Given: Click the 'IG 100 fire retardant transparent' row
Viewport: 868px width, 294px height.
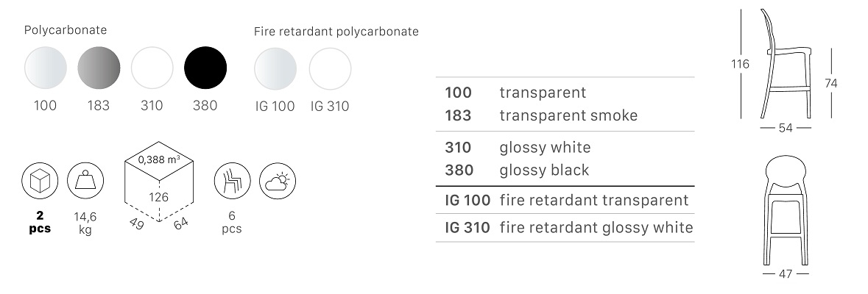Looking at the screenshot, I should coord(565,200).
